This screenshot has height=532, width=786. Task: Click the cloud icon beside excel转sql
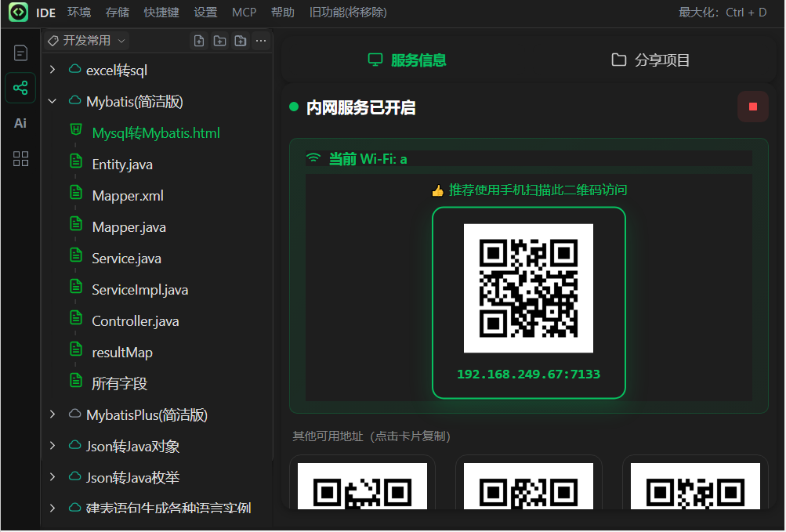74,70
